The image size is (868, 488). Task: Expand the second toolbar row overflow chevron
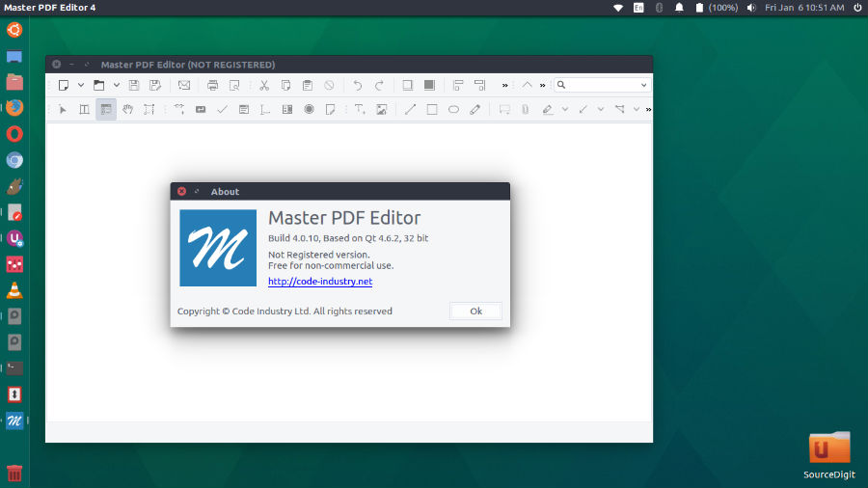pos(648,110)
